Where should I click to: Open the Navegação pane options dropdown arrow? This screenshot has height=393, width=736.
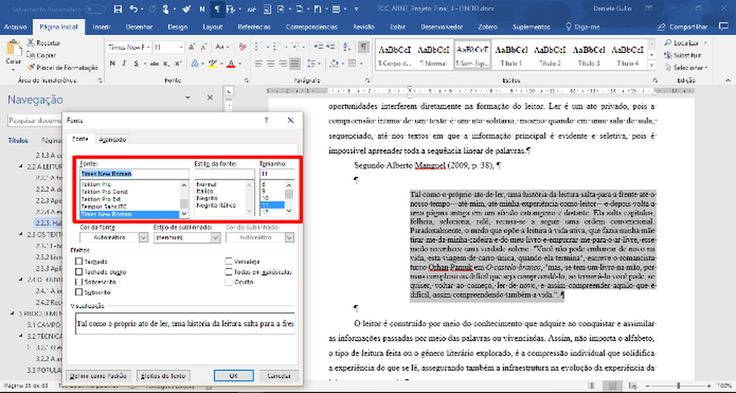[188, 98]
